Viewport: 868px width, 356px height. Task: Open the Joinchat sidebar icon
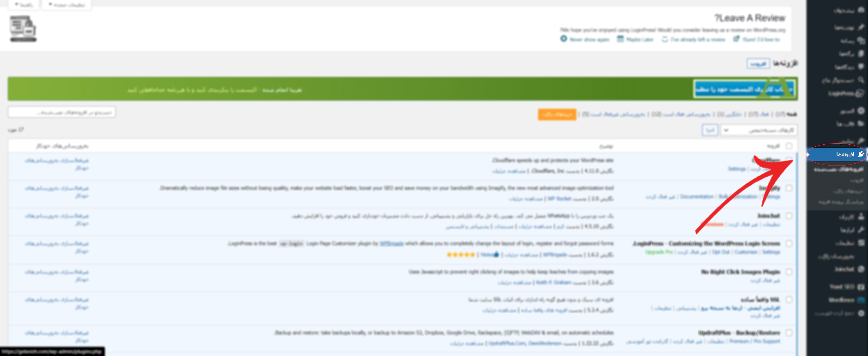coord(861,269)
